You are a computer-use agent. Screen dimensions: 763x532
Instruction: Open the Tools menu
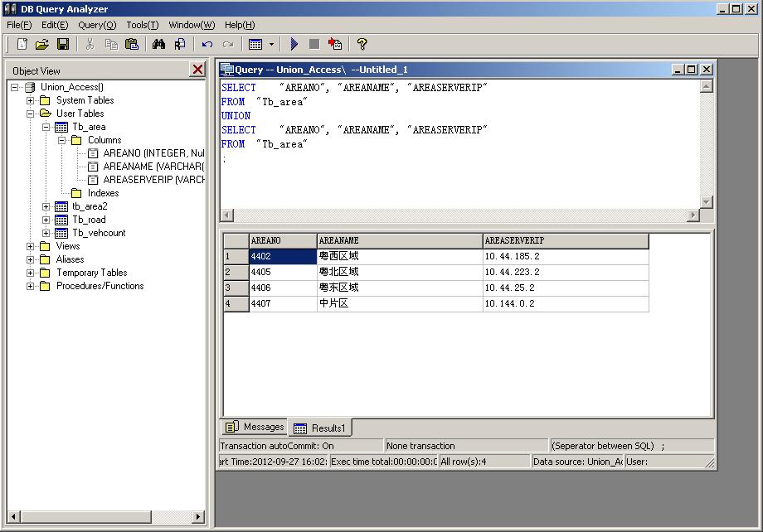pyautogui.click(x=142, y=25)
